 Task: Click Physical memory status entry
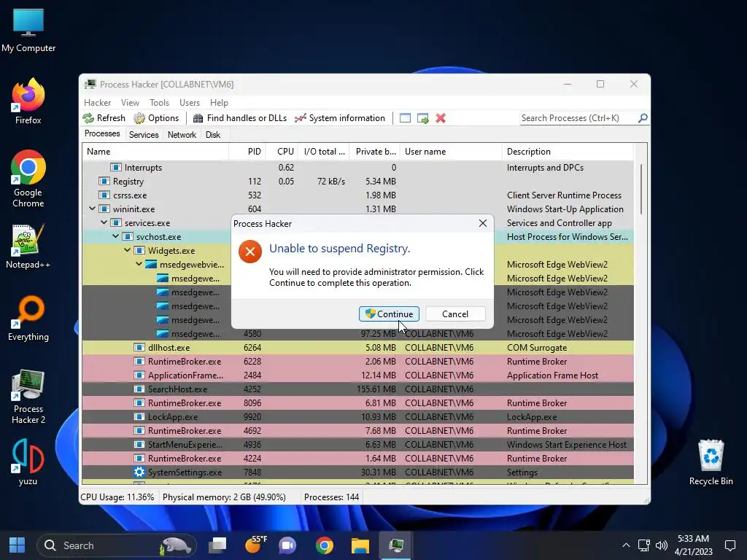coord(224,497)
